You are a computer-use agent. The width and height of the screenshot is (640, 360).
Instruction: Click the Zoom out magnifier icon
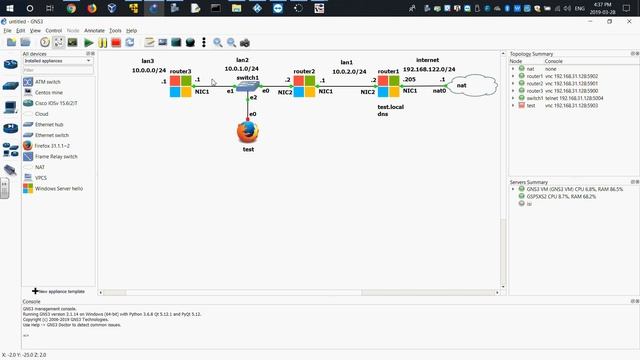[231, 42]
